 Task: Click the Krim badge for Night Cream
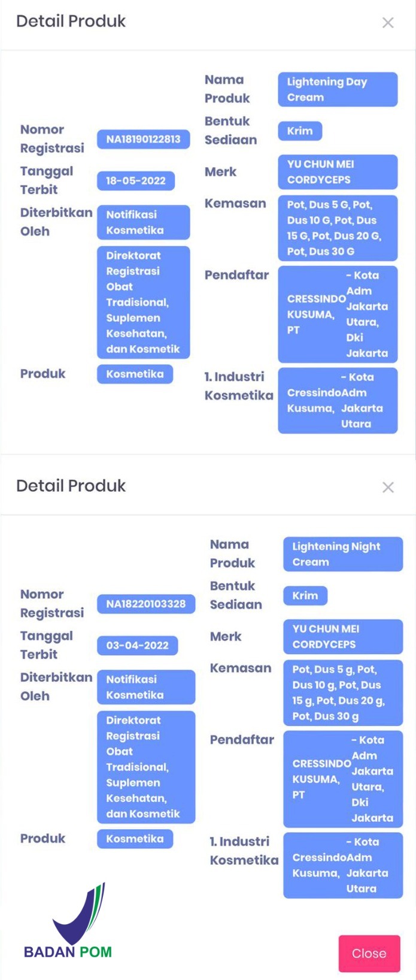click(305, 595)
